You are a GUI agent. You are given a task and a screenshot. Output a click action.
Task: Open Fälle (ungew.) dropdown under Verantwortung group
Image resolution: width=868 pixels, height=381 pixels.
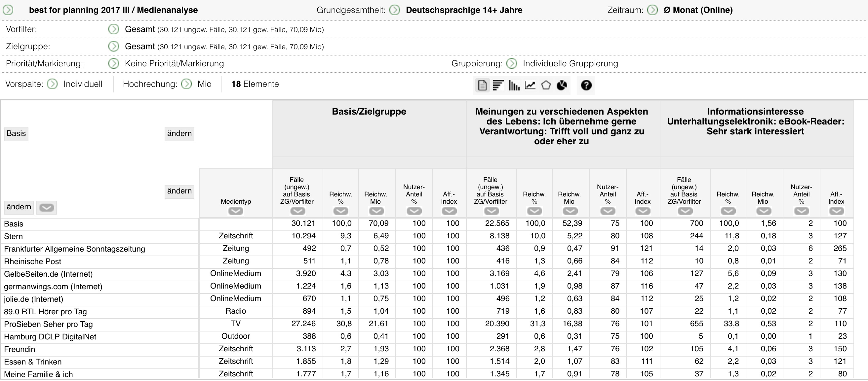click(x=492, y=211)
